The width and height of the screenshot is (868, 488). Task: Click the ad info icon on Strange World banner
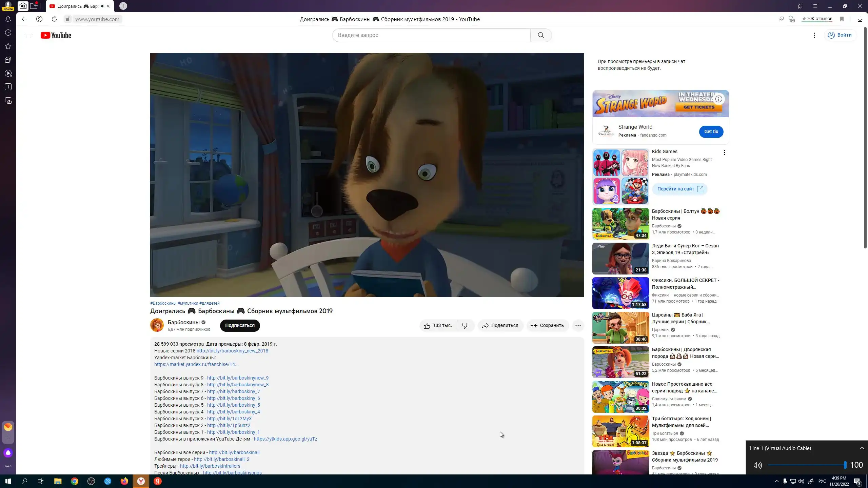pos(718,99)
